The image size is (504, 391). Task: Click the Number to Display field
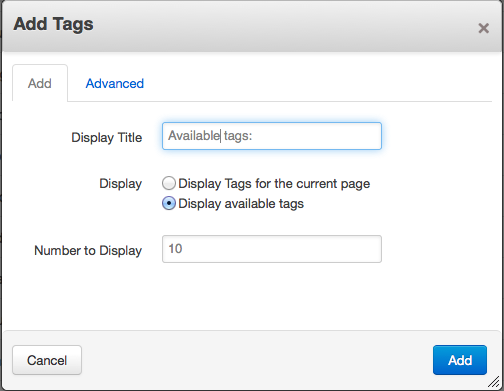pyautogui.click(x=272, y=249)
